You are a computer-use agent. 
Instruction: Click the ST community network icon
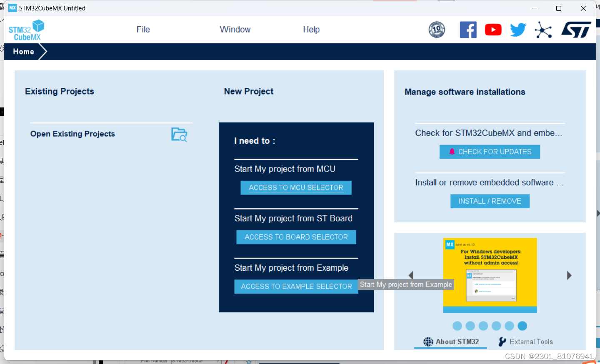point(543,30)
